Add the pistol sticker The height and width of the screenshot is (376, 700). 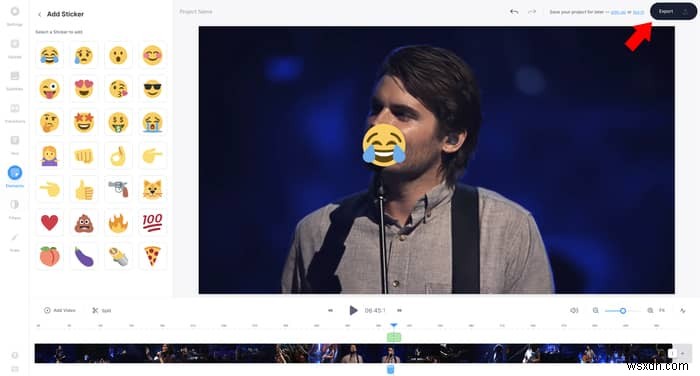[x=118, y=189]
